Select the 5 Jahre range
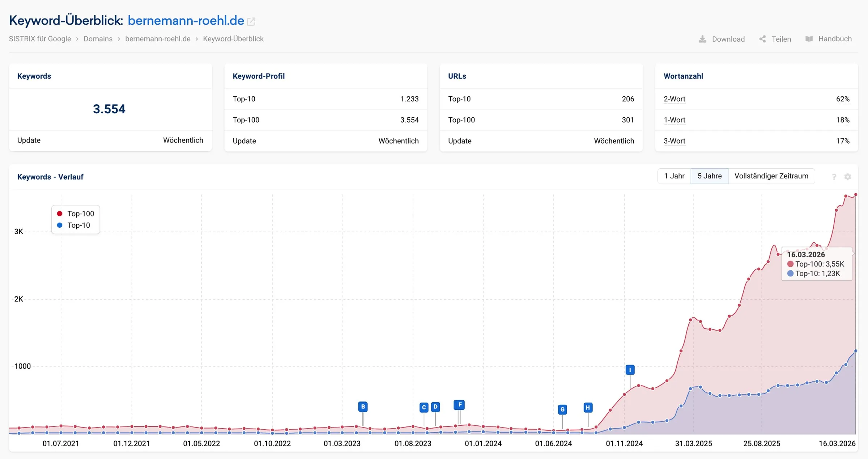 click(x=709, y=176)
